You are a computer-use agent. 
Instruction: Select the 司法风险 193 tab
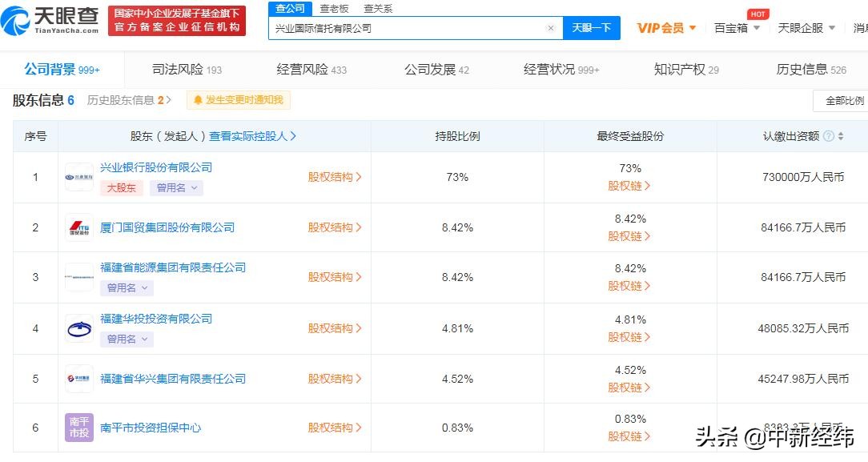(x=187, y=70)
